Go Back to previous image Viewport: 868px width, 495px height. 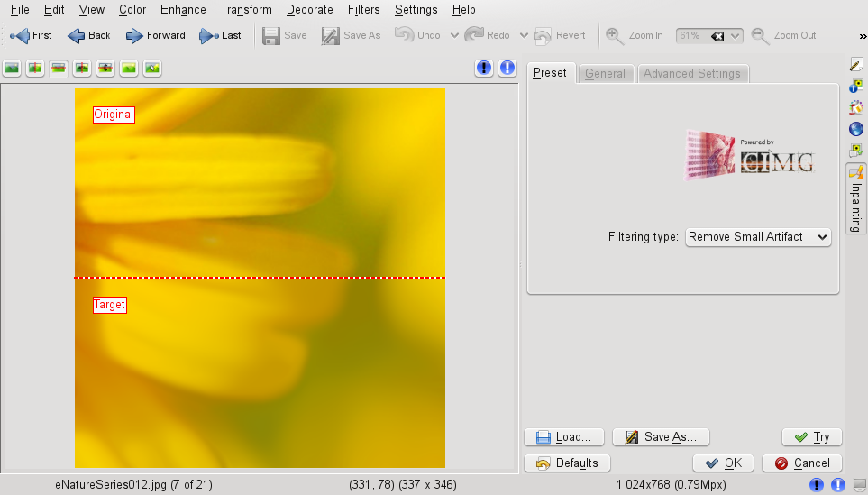pos(89,35)
